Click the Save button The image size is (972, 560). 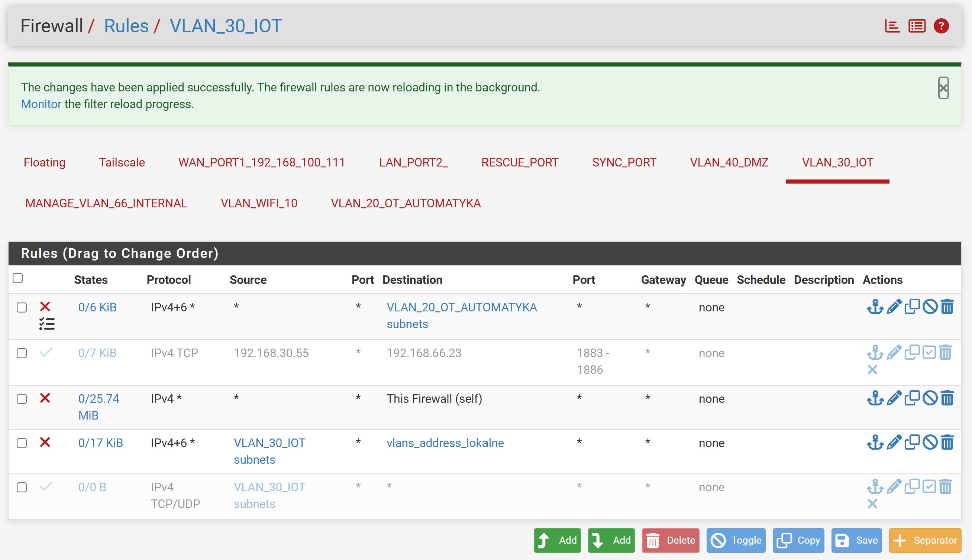click(857, 540)
